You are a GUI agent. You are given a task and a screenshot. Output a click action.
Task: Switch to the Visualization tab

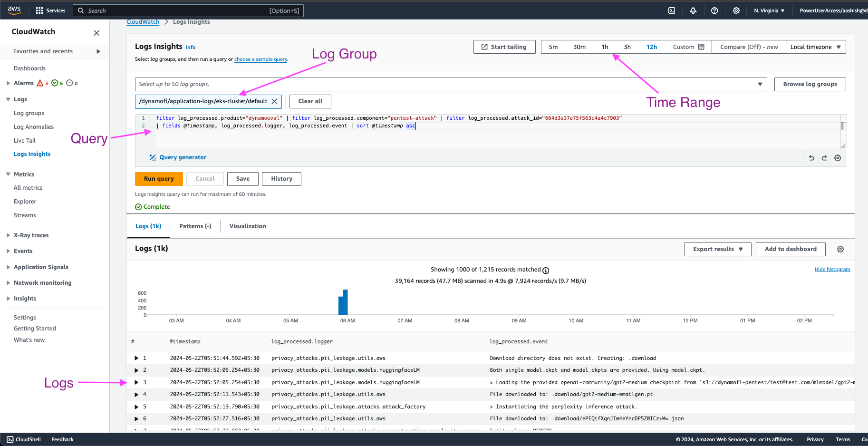(x=248, y=226)
